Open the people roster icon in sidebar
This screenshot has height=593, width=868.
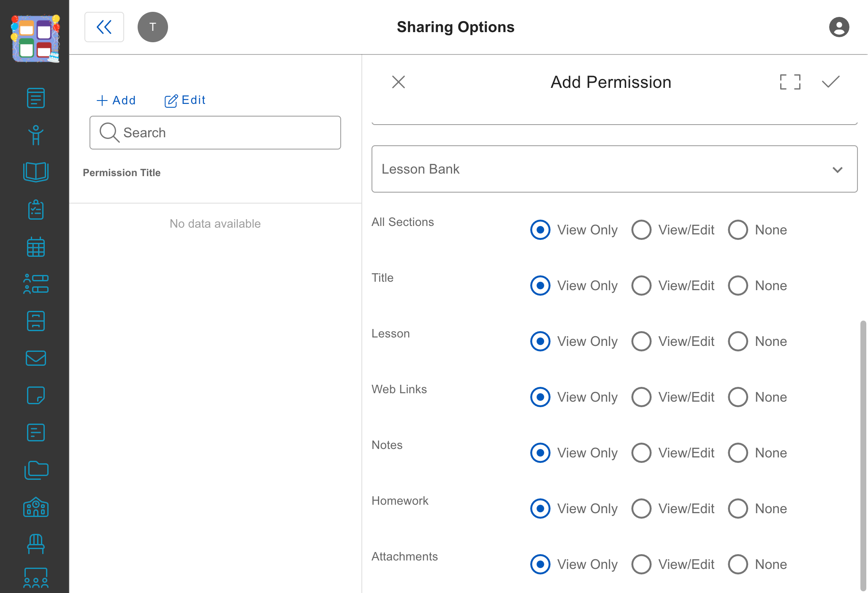(36, 284)
